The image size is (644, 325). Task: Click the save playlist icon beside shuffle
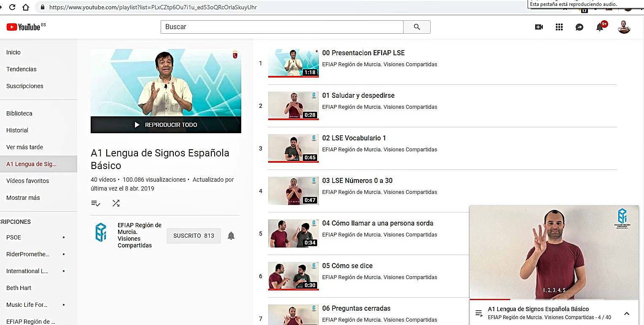coord(96,203)
